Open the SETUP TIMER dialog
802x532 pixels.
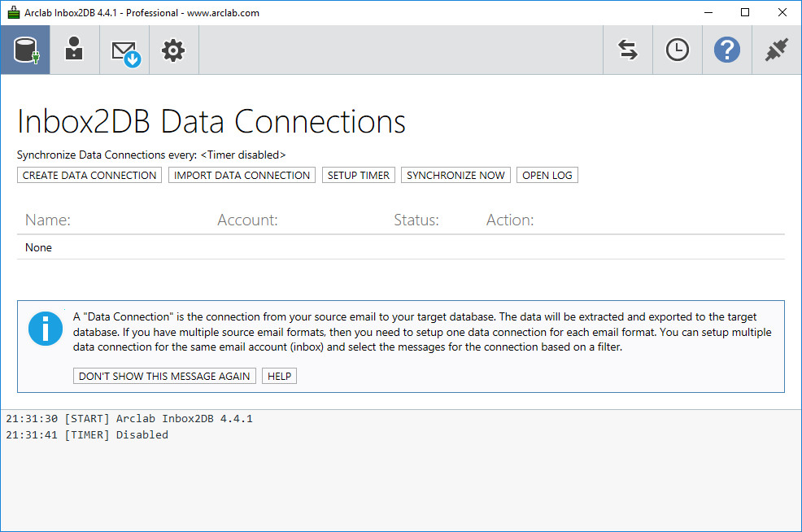coord(358,175)
